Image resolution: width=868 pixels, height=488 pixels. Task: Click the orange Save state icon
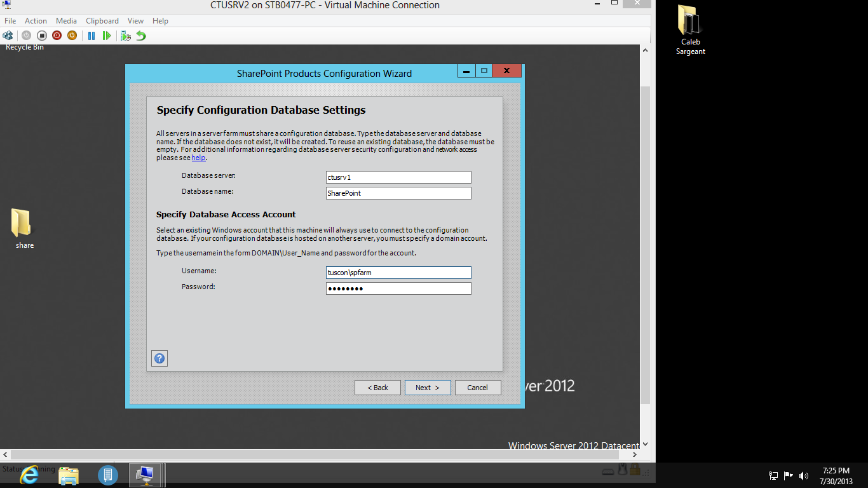[x=72, y=36]
